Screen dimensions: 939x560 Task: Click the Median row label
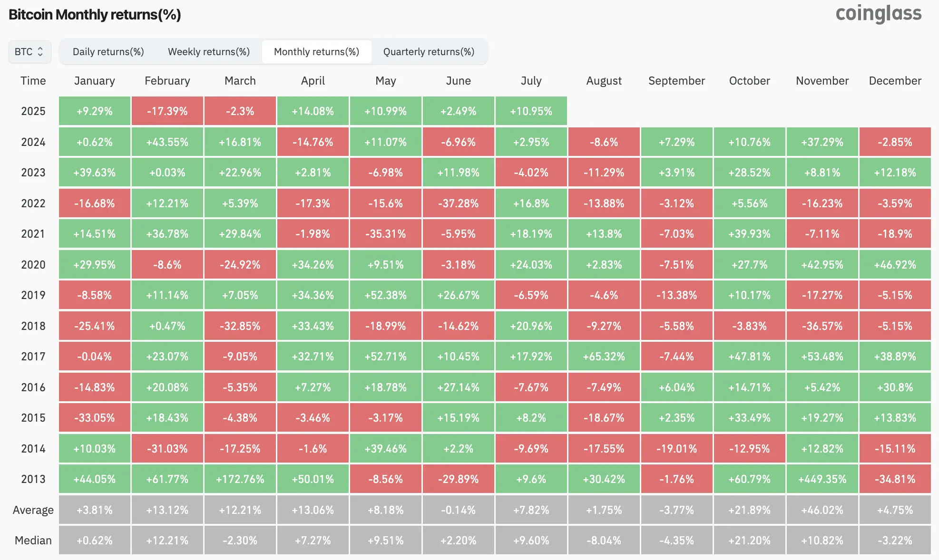click(x=33, y=541)
